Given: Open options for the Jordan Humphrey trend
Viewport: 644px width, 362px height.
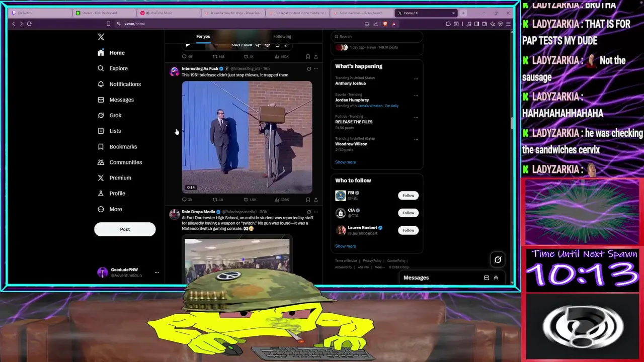Looking at the screenshot, I should (x=416, y=95).
